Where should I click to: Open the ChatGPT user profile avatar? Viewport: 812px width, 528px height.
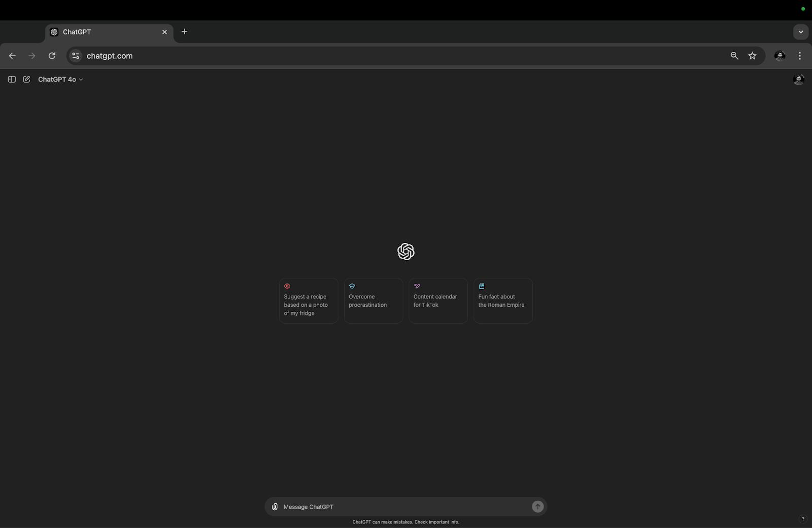pos(798,79)
